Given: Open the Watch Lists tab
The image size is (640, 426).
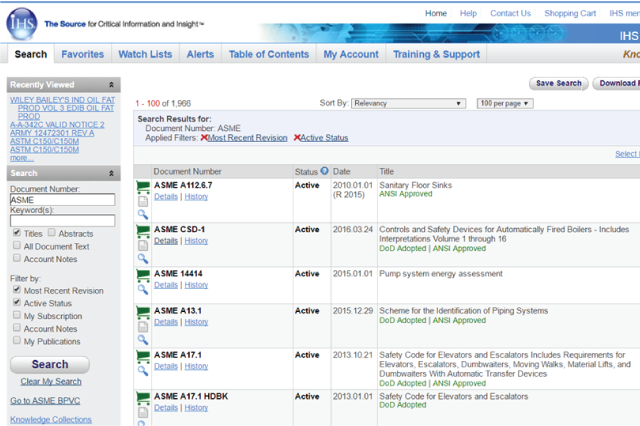Looking at the screenshot, I should pos(145,54).
